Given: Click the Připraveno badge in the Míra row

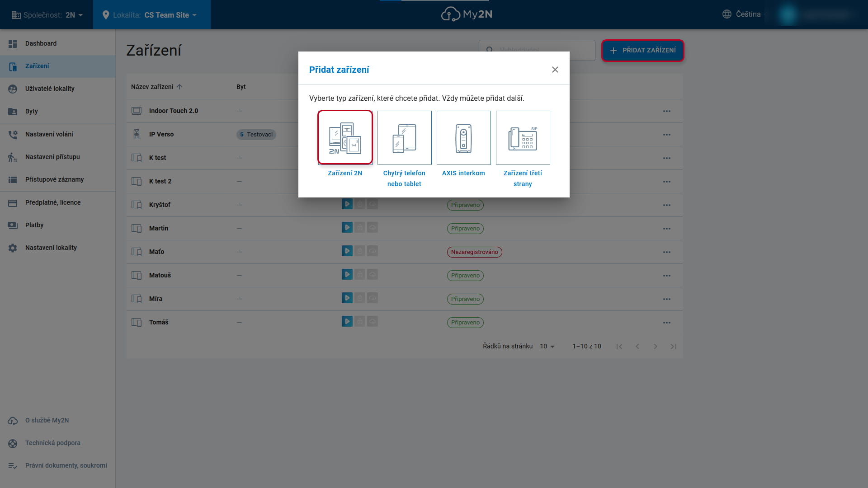Looking at the screenshot, I should coord(465,299).
